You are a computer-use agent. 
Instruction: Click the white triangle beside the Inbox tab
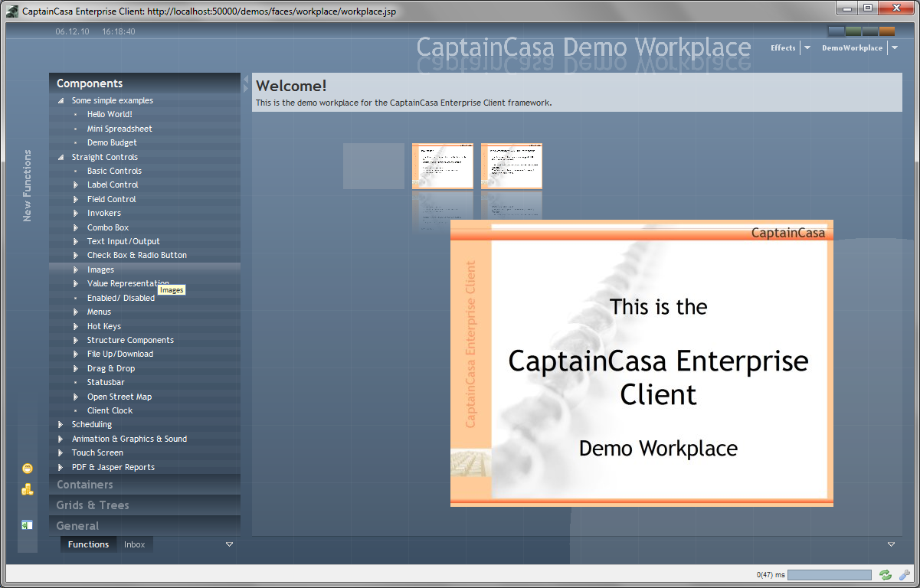(229, 544)
